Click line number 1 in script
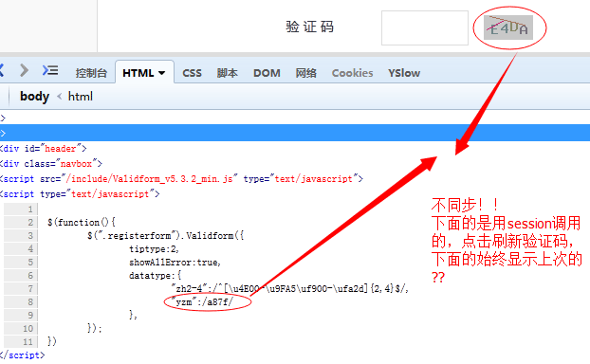The image size is (590, 364). pyautogui.click(x=30, y=209)
